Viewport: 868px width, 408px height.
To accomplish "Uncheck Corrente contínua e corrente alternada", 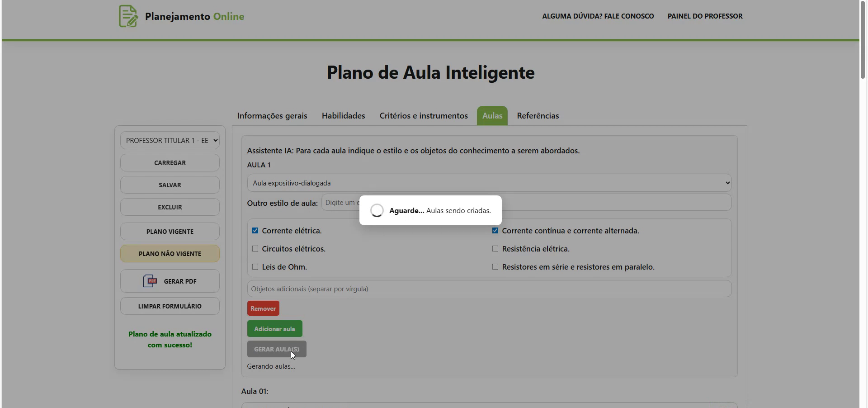I will point(495,230).
